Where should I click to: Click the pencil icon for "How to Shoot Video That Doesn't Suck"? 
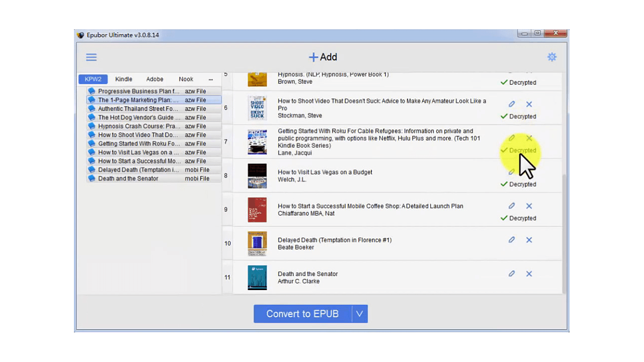(512, 104)
